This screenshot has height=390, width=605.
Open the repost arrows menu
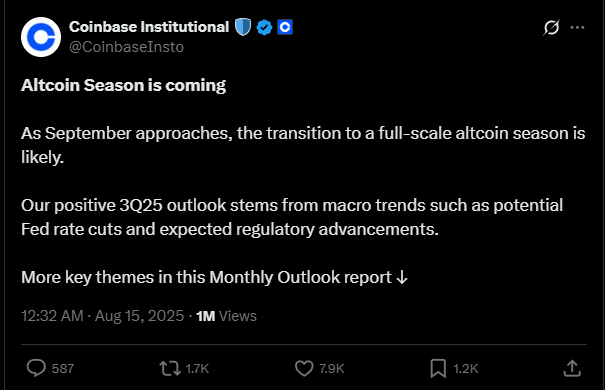pos(170,368)
